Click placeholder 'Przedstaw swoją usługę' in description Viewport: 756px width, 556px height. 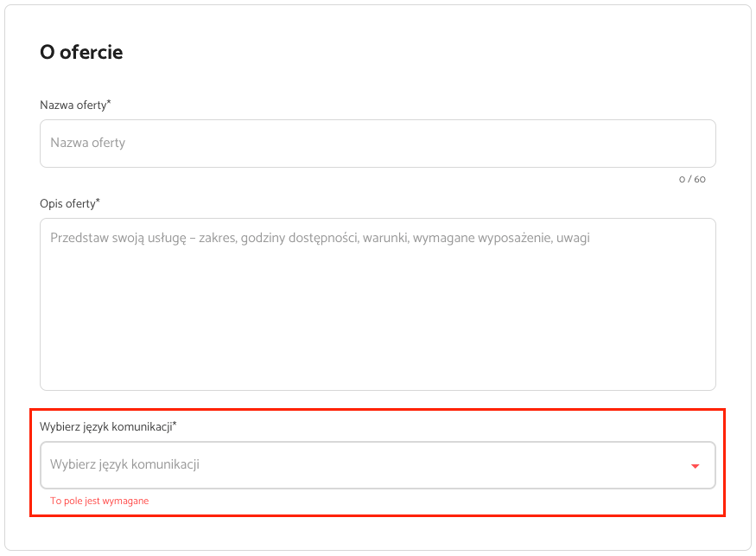coord(118,239)
